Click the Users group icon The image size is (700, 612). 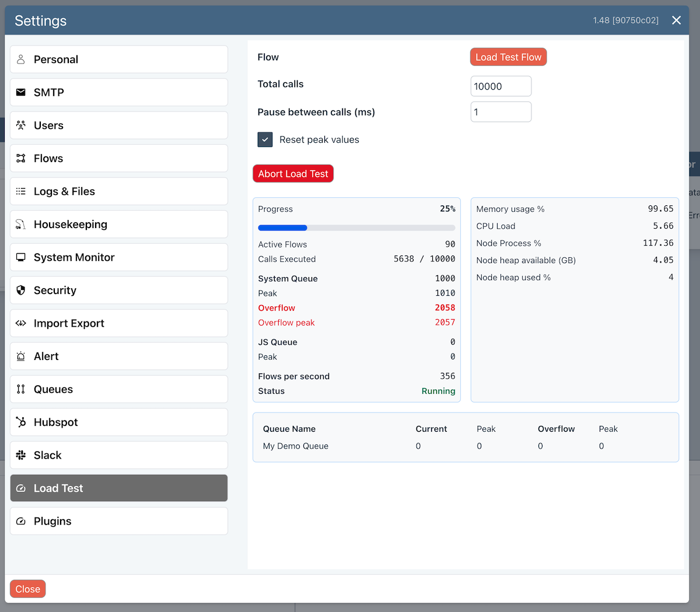[21, 125]
